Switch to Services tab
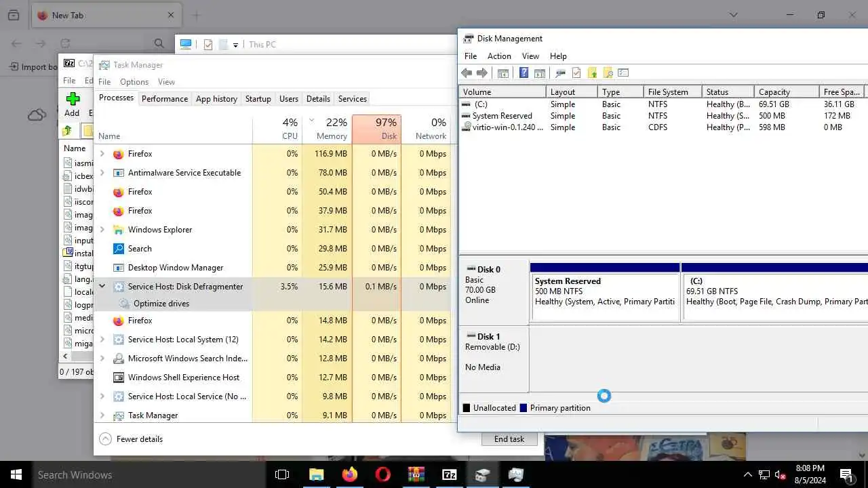 coord(353,99)
